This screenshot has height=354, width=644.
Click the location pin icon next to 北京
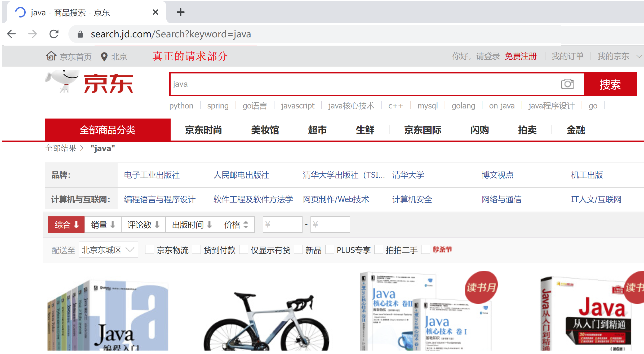104,56
